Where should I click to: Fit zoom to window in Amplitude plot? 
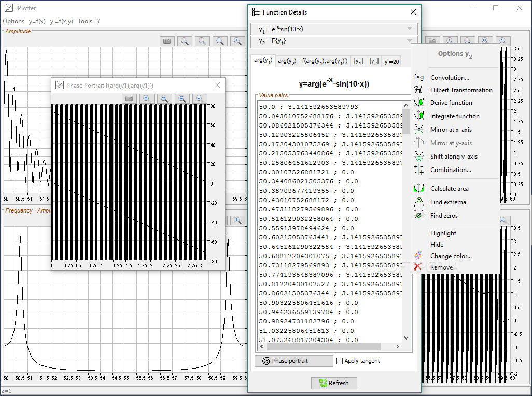point(220,41)
